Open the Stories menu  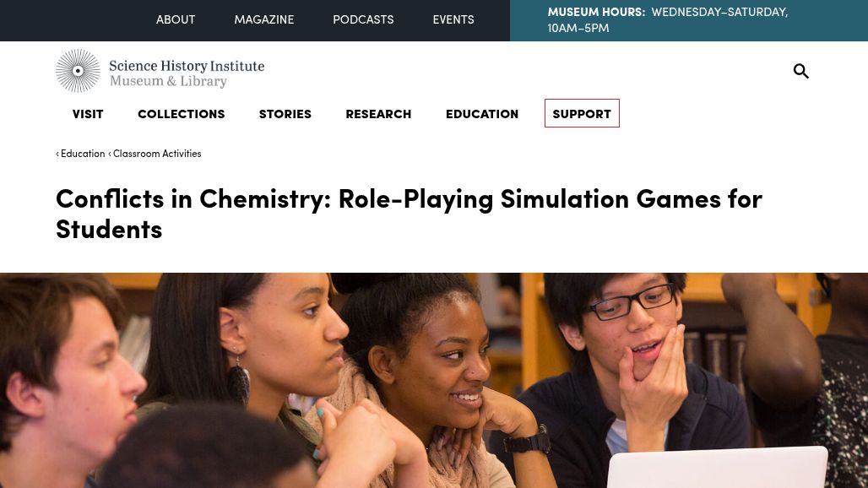tap(285, 114)
